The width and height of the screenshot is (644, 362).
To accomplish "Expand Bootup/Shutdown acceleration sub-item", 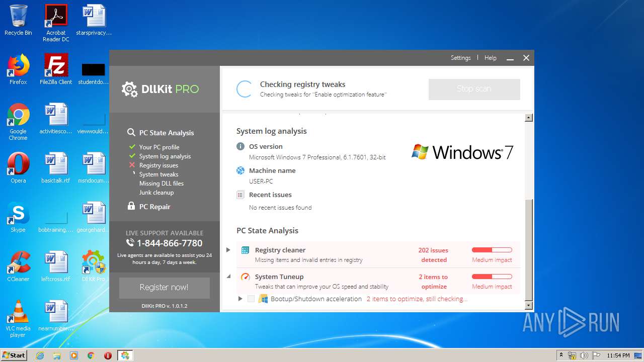I will [x=240, y=299].
